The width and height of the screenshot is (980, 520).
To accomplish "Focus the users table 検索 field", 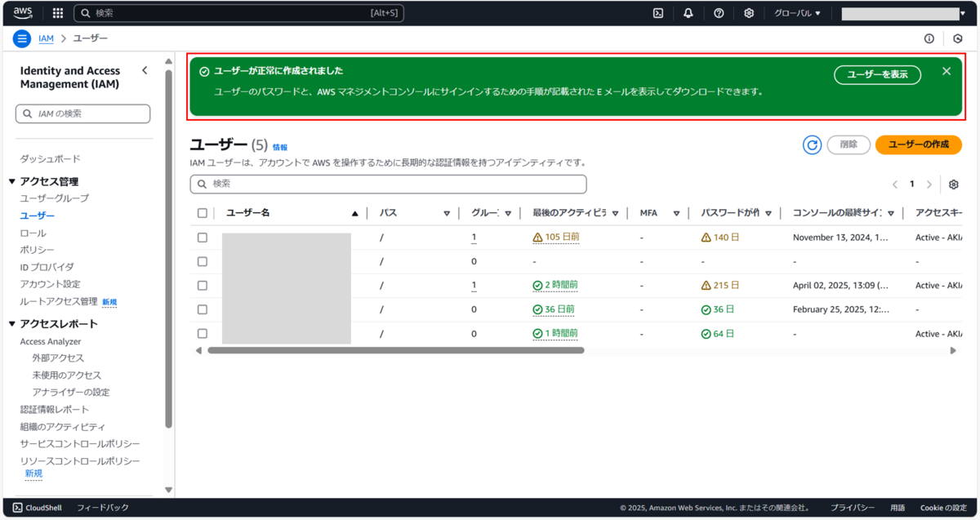I will tap(388, 184).
